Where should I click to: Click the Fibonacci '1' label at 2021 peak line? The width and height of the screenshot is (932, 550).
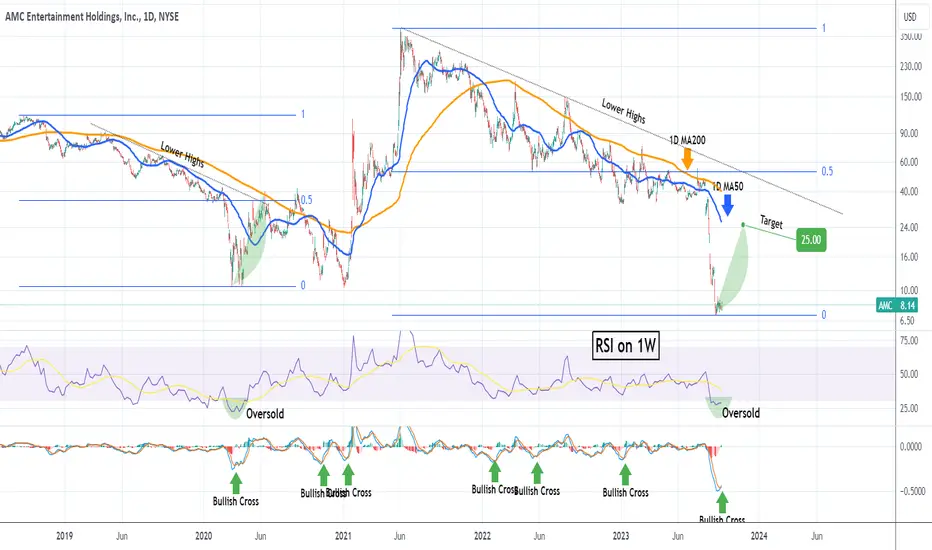coord(824,28)
